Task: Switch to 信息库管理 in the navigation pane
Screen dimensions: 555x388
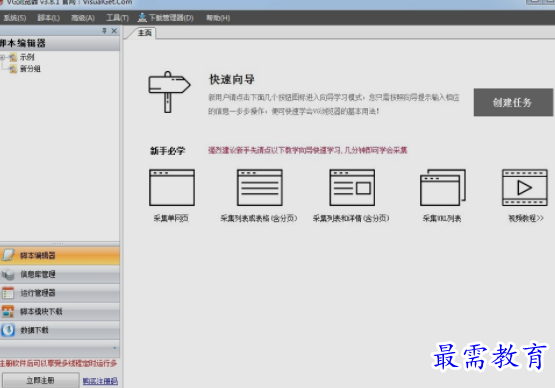Action: tap(60, 274)
